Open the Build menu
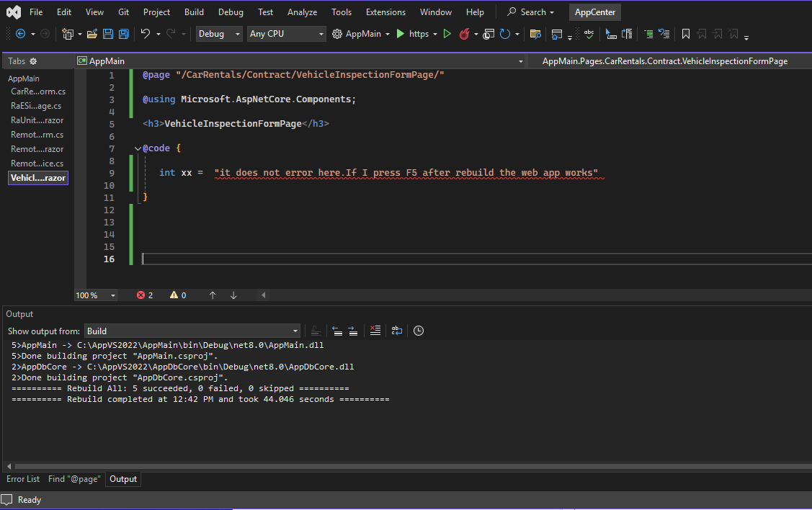 195,12
